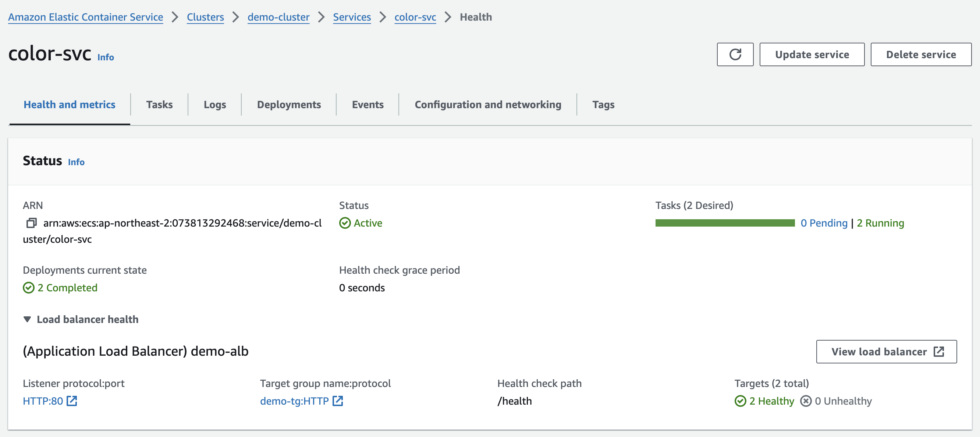
Task: Click the demo-tg:HTTP external link icon
Action: (337, 401)
